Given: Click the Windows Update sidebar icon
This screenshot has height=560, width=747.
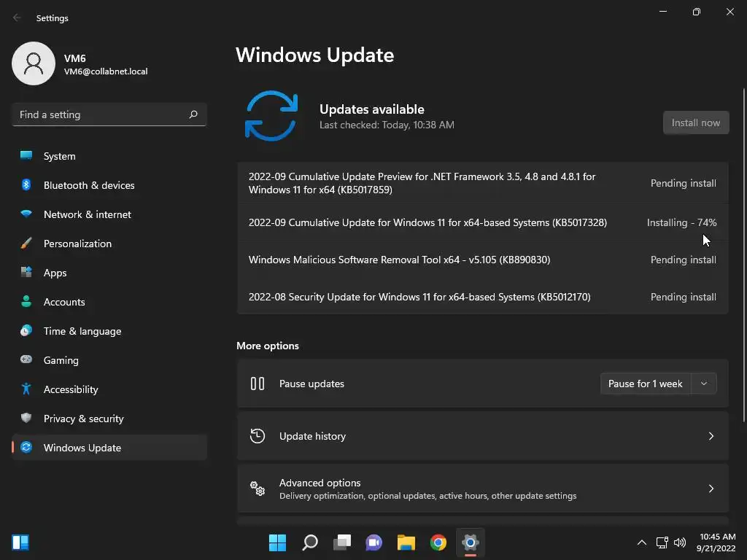Looking at the screenshot, I should point(26,447).
